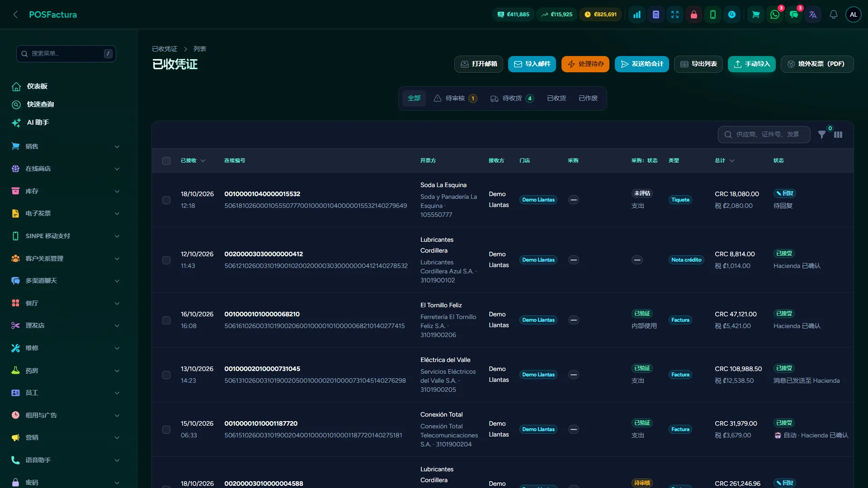Screen dimensions: 868x488
Task: Tick the El Tornillo Feliz row checkbox
Action: 166,320
